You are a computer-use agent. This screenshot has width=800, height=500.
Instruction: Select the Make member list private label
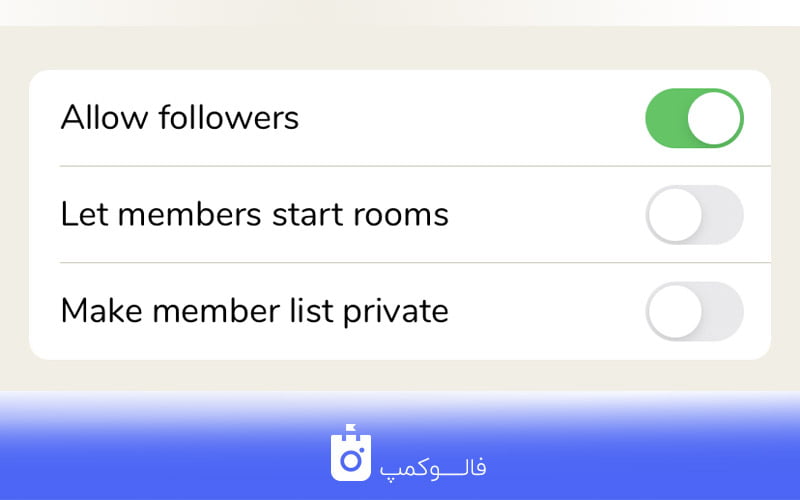coord(255,311)
